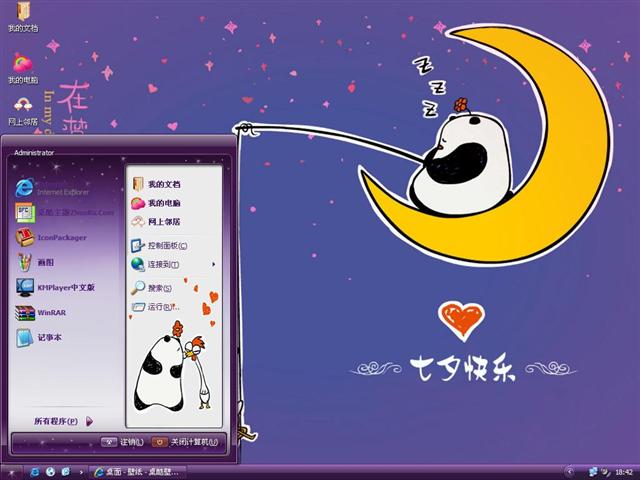Image resolution: width=640 pixels, height=480 pixels.
Task: Open network connection tray icon
Action: click(x=593, y=472)
